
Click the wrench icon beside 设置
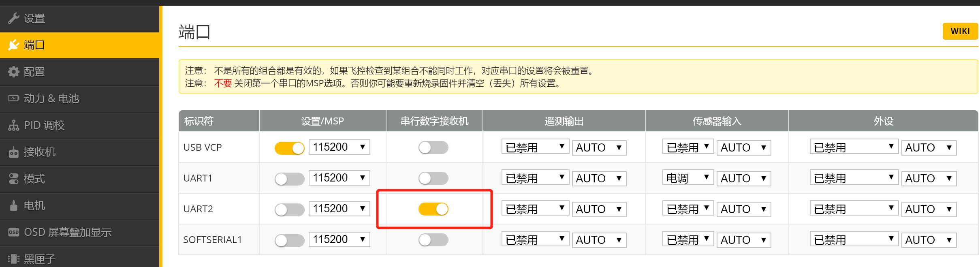click(x=14, y=18)
